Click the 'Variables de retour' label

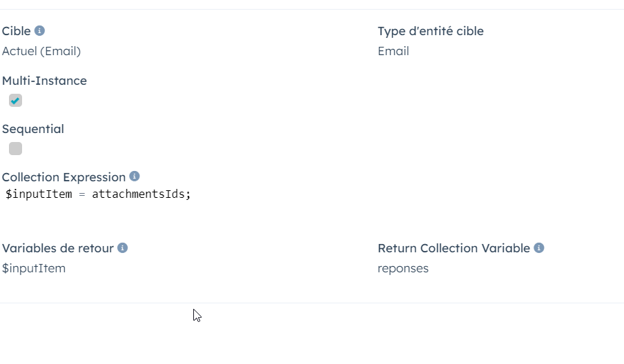pos(57,248)
